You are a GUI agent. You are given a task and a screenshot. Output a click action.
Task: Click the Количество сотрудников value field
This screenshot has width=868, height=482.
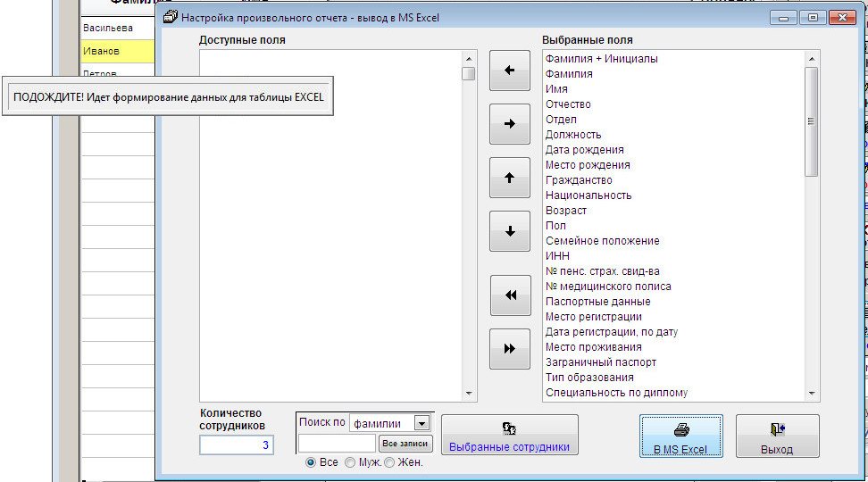point(237,445)
